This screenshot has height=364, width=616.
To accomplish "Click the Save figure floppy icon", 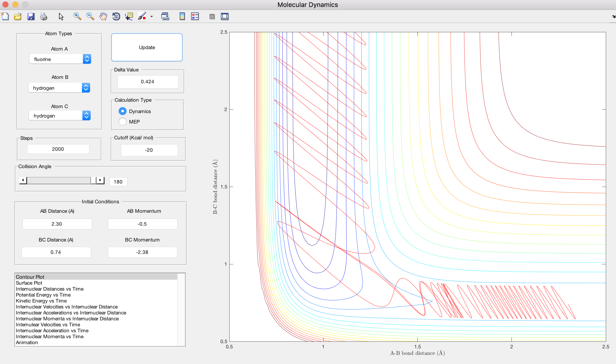I will (x=31, y=17).
